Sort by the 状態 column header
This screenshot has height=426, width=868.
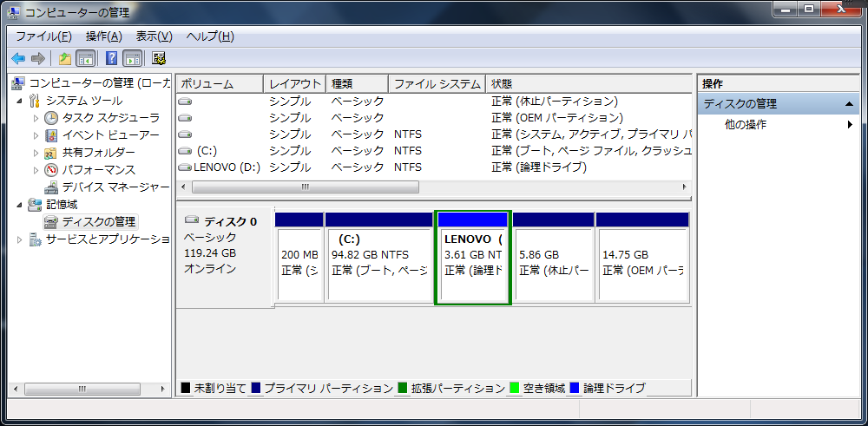589,84
